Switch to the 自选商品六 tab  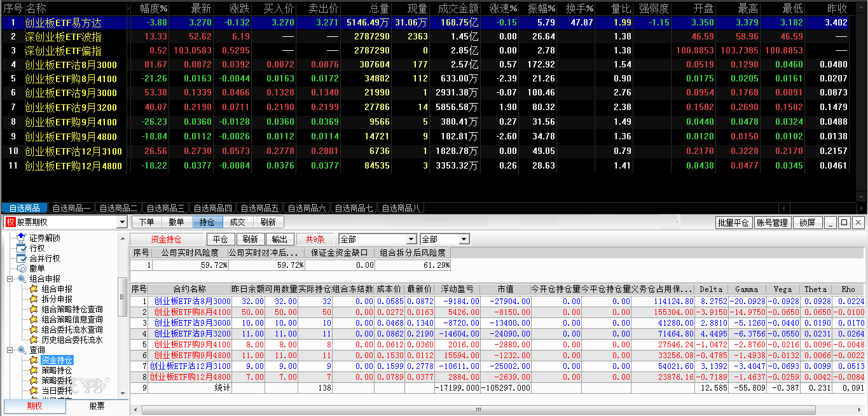coord(307,208)
